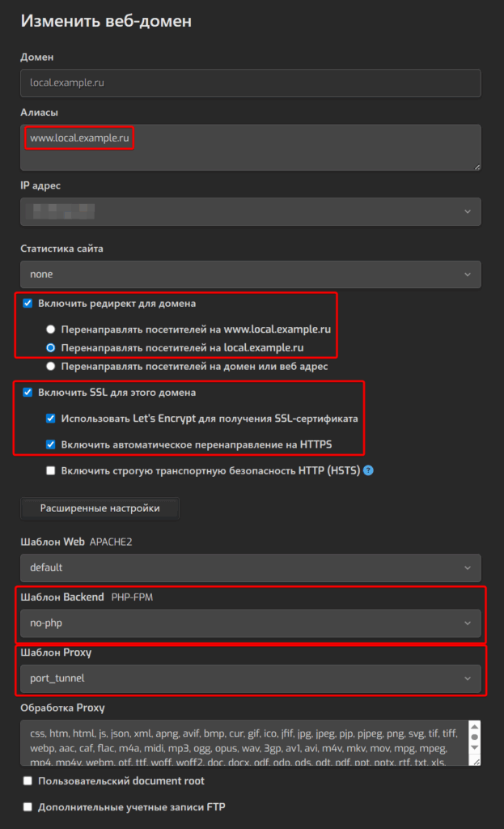Uncheck Enable SSL for this domain
This screenshot has width=504, height=829.
[28, 393]
